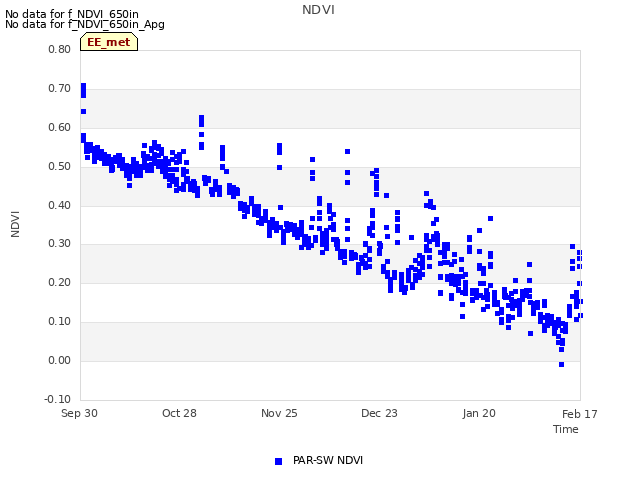Click the 0.10 y-axis tick label
This screenshot has height=480, width=640.
(x=59, y=322)
